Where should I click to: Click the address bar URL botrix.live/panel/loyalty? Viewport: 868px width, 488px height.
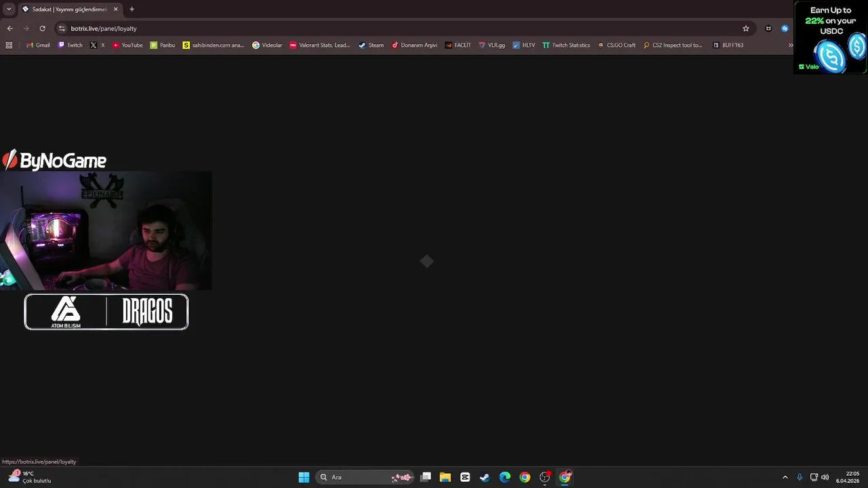[x=104, y=28]
